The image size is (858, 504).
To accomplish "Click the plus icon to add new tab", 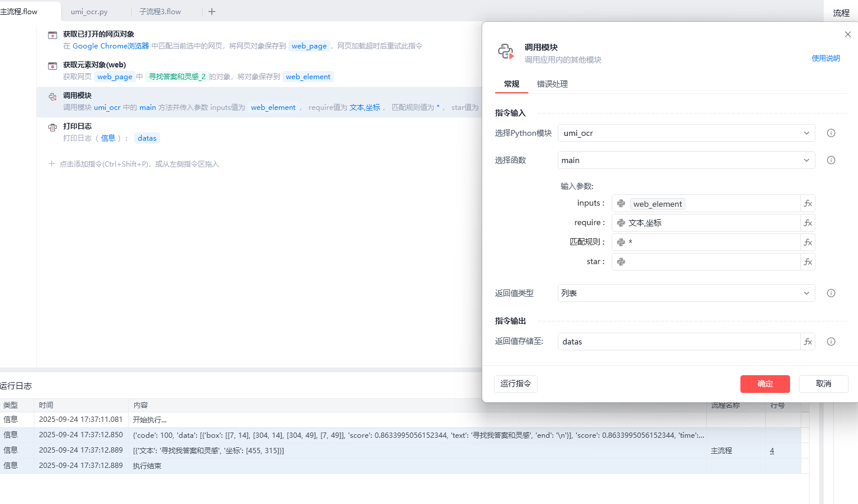I will (x=212, y=11).
